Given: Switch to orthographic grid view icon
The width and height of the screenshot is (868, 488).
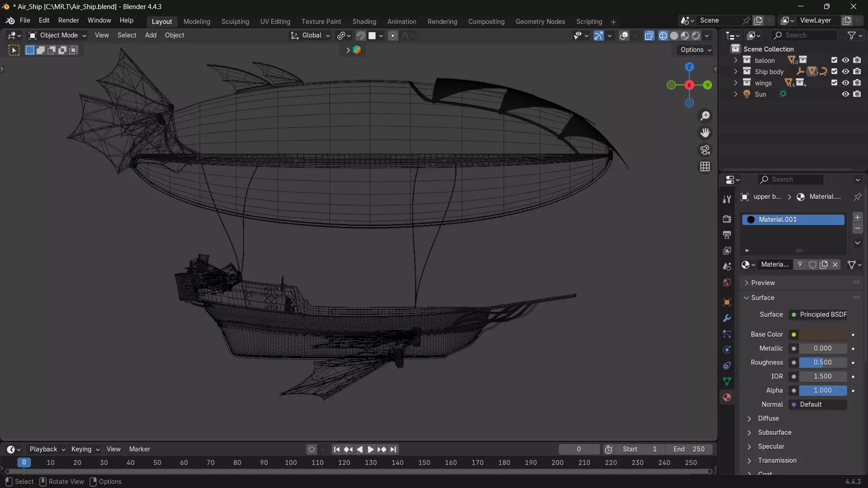Looking at the screenshot, I should [x=705, y=167].
